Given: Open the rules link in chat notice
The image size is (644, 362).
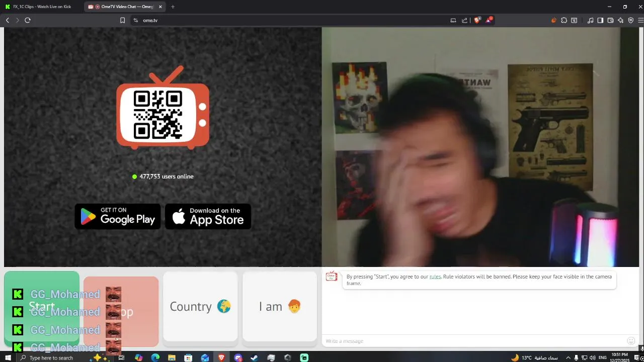Looking at the screenshot, I should click(x=435, y=277).
